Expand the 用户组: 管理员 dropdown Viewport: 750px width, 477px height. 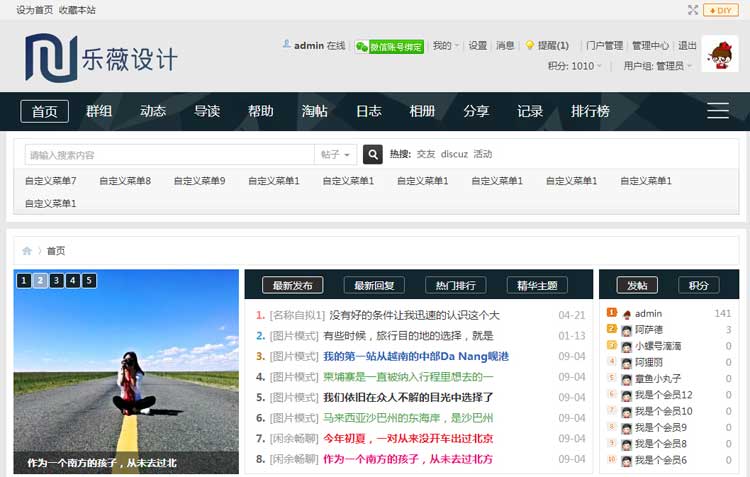[x=658, y=66]
